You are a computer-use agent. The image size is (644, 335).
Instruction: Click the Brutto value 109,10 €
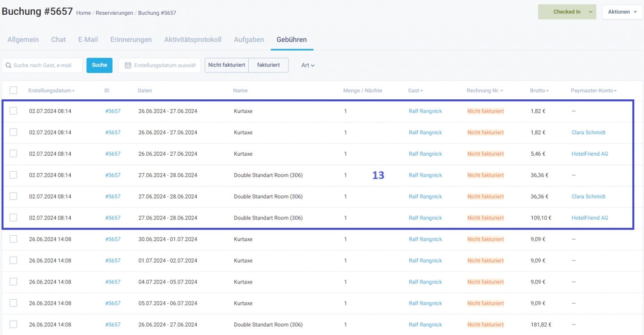541,218
